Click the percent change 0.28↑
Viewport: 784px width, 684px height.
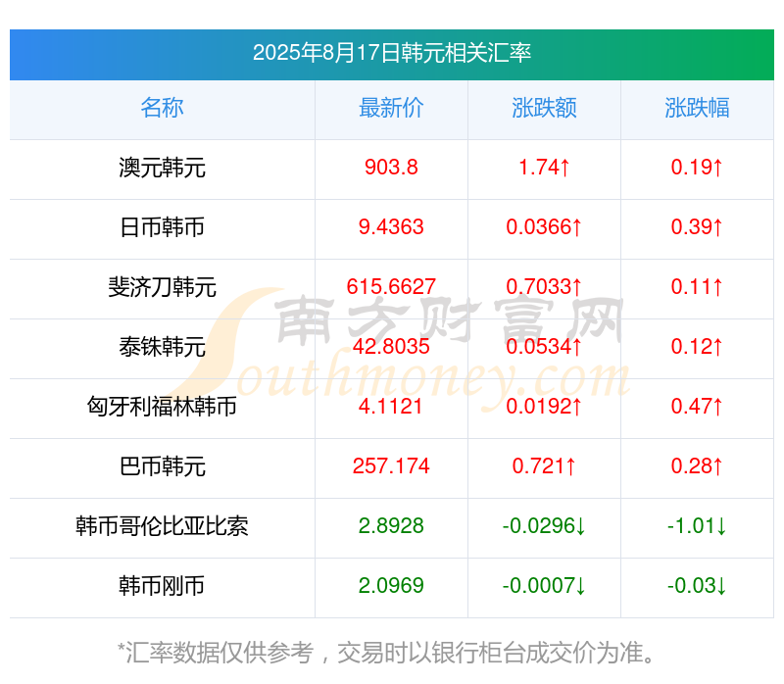coord(697,466)
